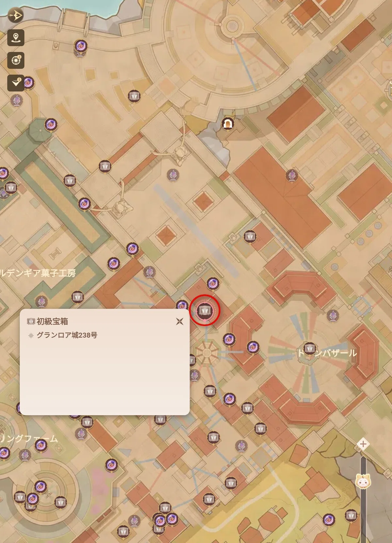392x543 pixels.
Task: Open the tracking icon with badge 3
Action: point(16,60)
